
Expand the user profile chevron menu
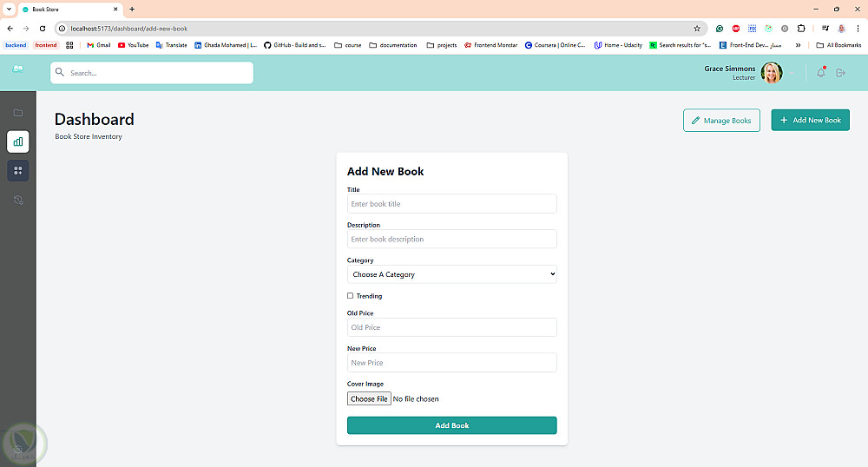click(x=792, y=73)
